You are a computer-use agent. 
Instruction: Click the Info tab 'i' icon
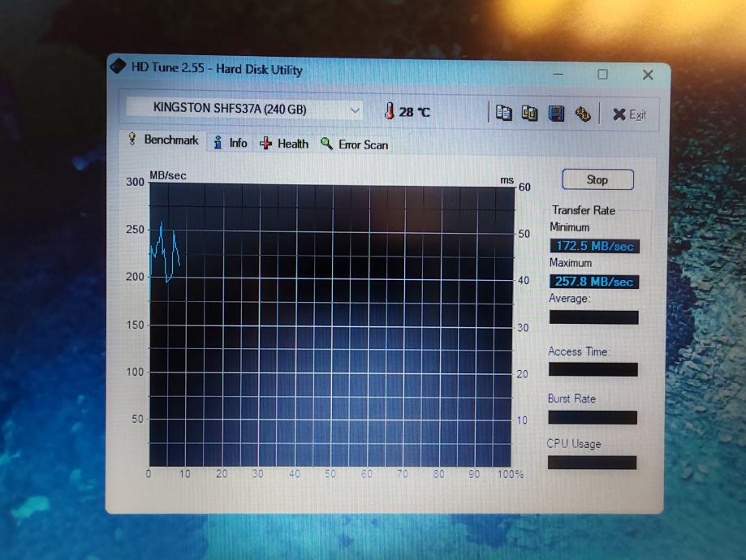click(x=218, y=142)
